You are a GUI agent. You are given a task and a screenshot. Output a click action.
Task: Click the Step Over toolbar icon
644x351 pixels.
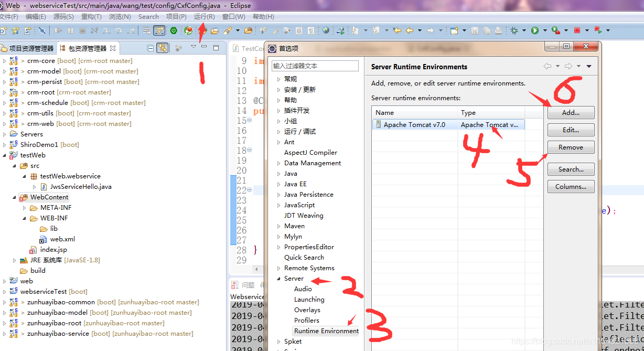pos(119,30)
